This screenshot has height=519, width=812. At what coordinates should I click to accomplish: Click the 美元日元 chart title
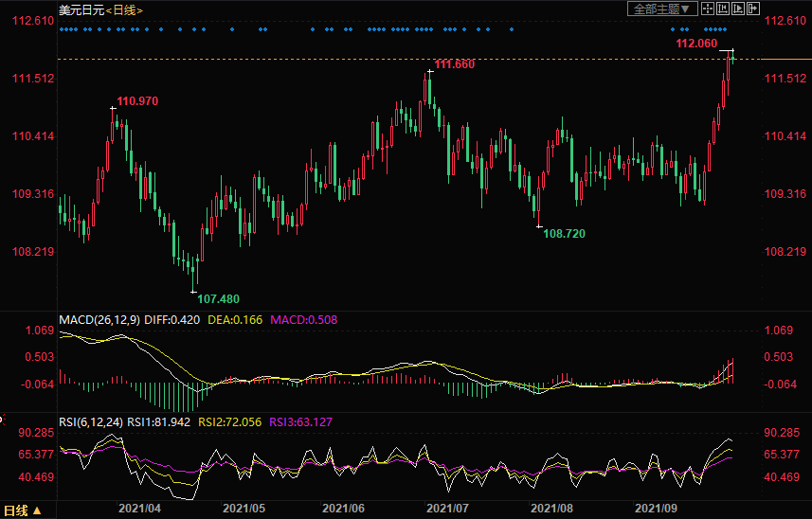pos(80,9)
